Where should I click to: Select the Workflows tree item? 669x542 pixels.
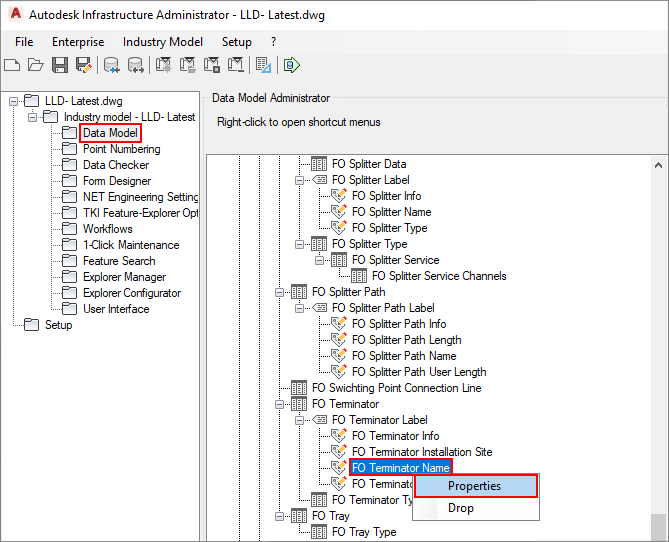pyautogui.click(x=108, y=229)
